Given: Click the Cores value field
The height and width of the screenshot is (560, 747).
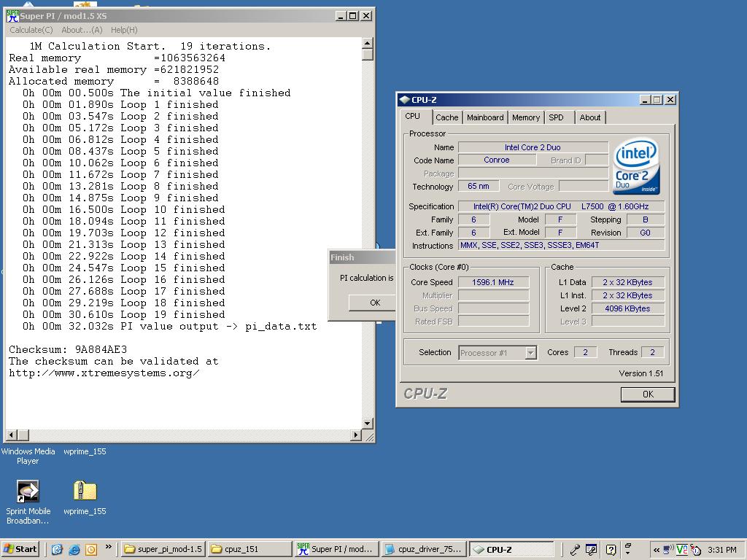Looking at the screenshot, I should (586, 352).
